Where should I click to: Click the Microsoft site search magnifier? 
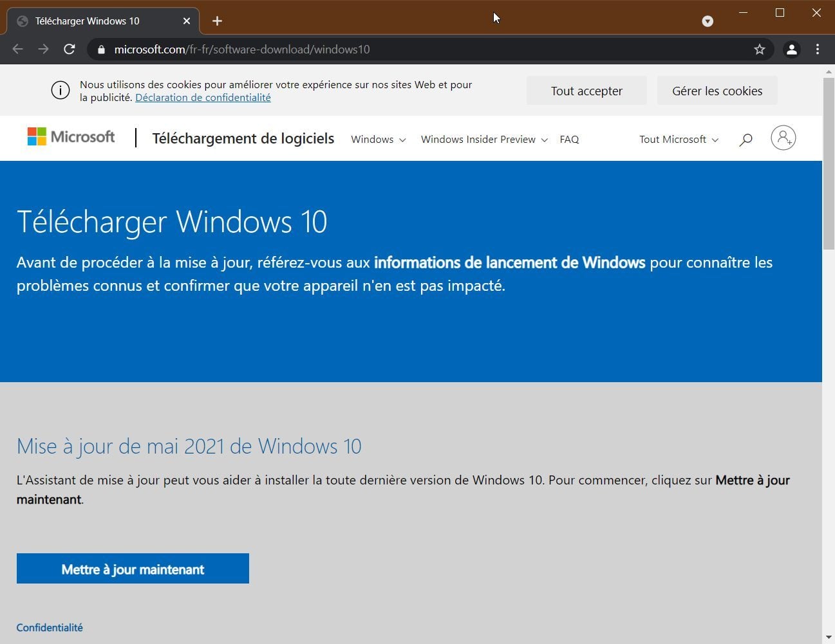point(746,140)
